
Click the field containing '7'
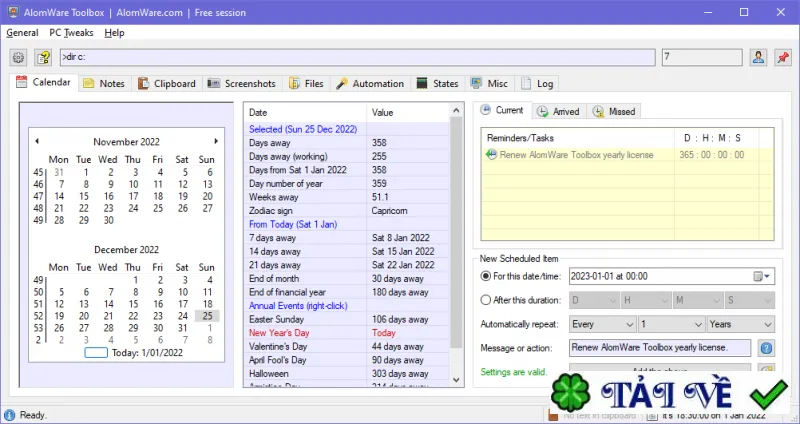click(702, 57)
